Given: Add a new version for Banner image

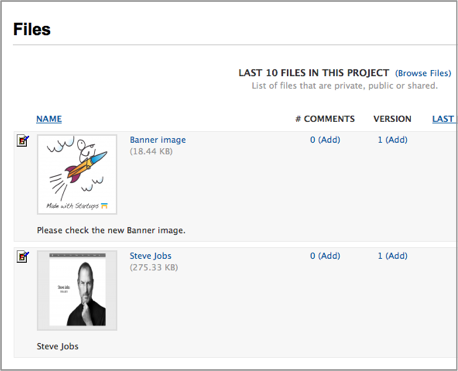Looking at the screenshot, I should [396, 140].
